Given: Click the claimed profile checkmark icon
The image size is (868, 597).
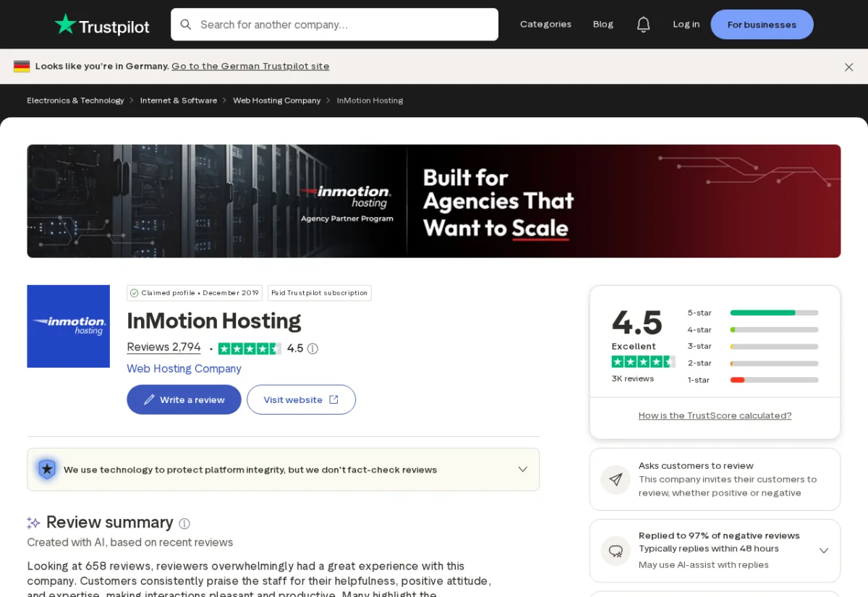Looking at the screenshot, I should point(134,293).
